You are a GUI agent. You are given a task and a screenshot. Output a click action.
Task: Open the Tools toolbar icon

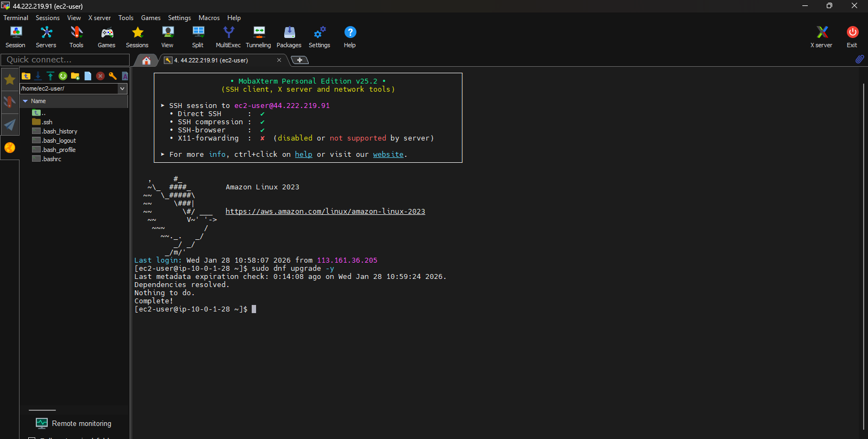point(76,37)
